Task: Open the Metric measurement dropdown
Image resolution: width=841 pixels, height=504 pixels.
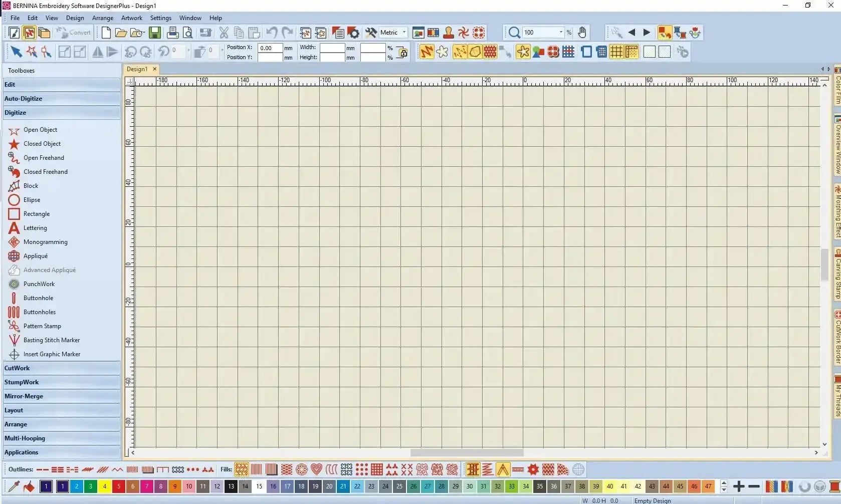Action: [x=404, y=33]
